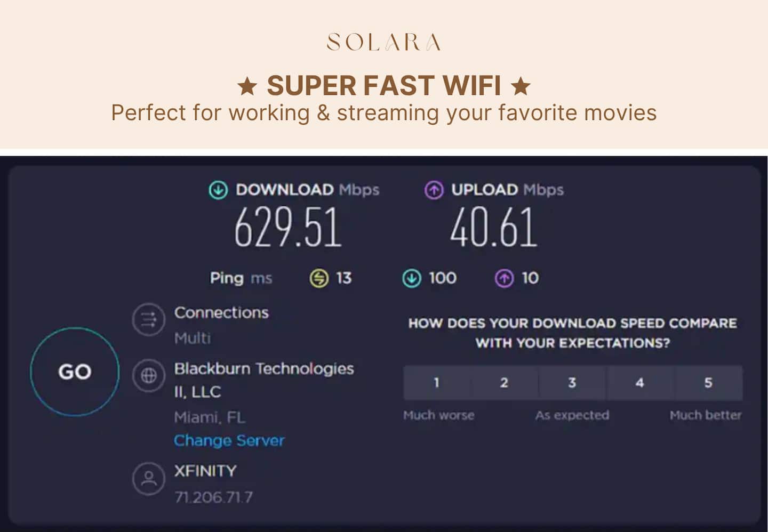
Task: Select the yellow idle ping icon
Action: 319,278
